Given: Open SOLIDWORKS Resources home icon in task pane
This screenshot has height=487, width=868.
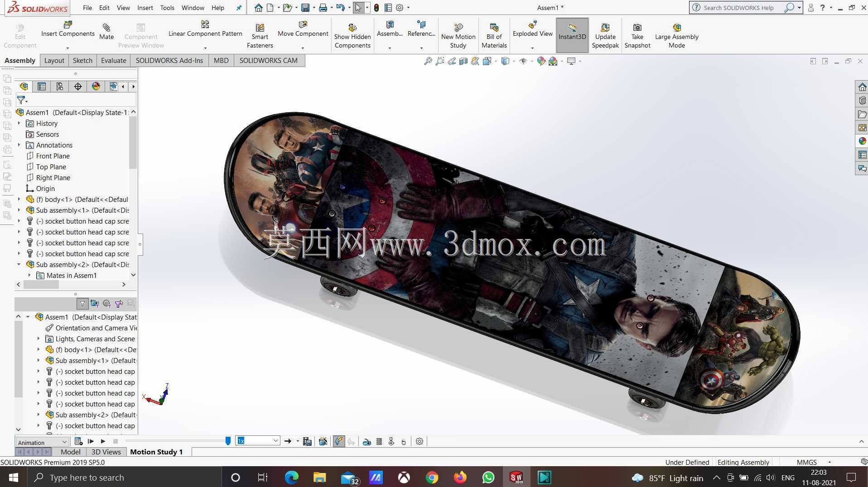Looking at the screenshot, I should [x=862, y=87].
